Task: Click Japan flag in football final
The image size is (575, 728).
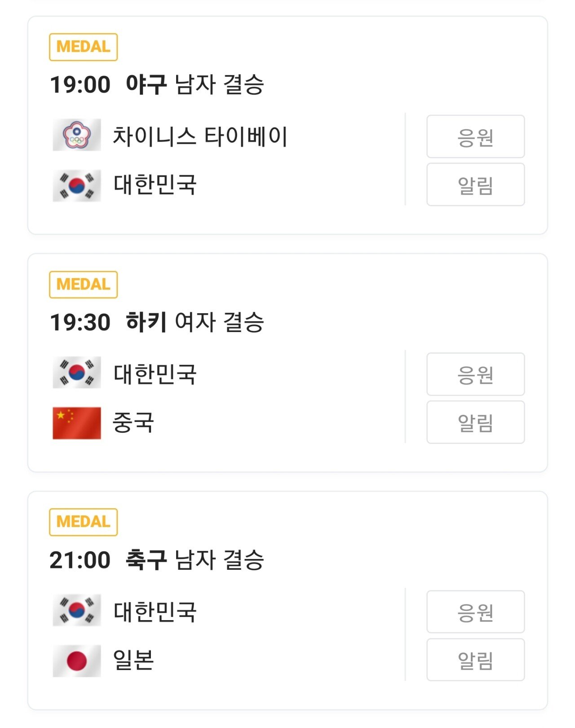Action: pos(77,661)
